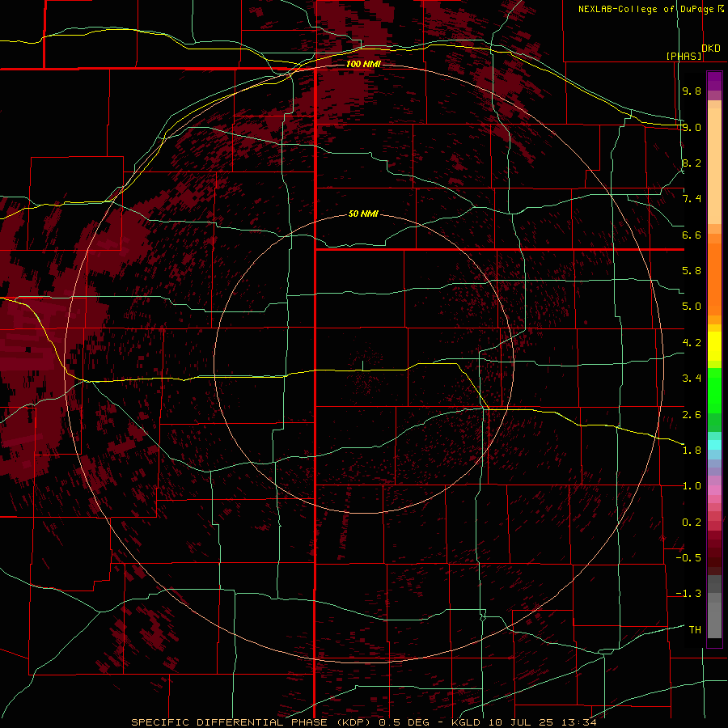The width and height of the screenshot is (728, 728).
Task: Pick the 6.6 scale value
Action: click(692, 235)
